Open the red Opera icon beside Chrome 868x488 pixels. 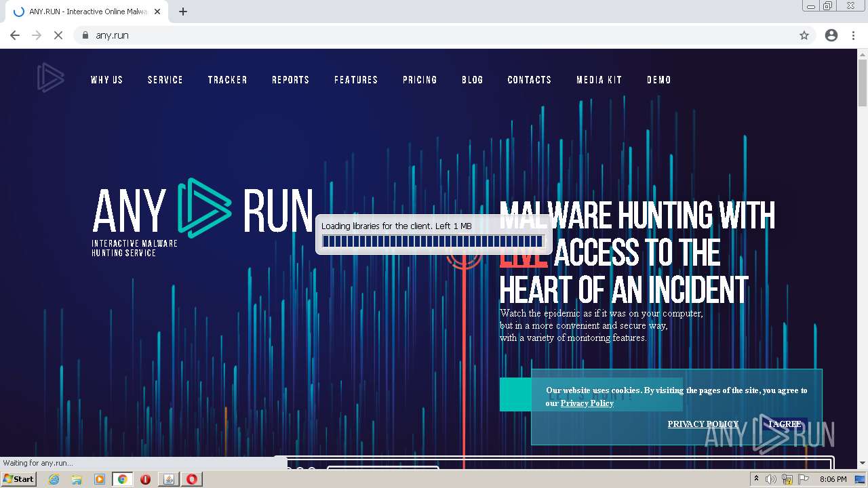pyautogui.click(x=145, y=479)
